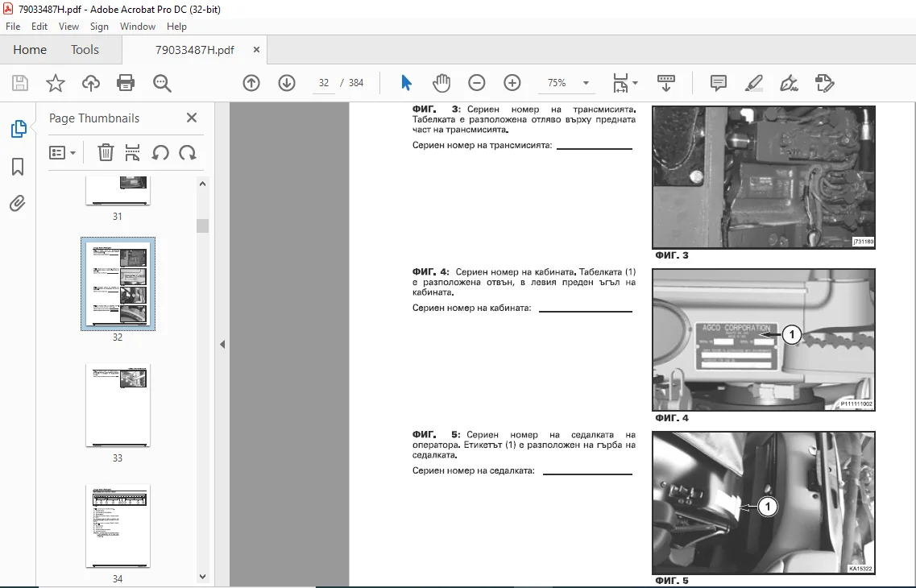The width and height of the screenshot is (916, 588).
Task: Open the Sign document pen tool
Action: point(790,83)
